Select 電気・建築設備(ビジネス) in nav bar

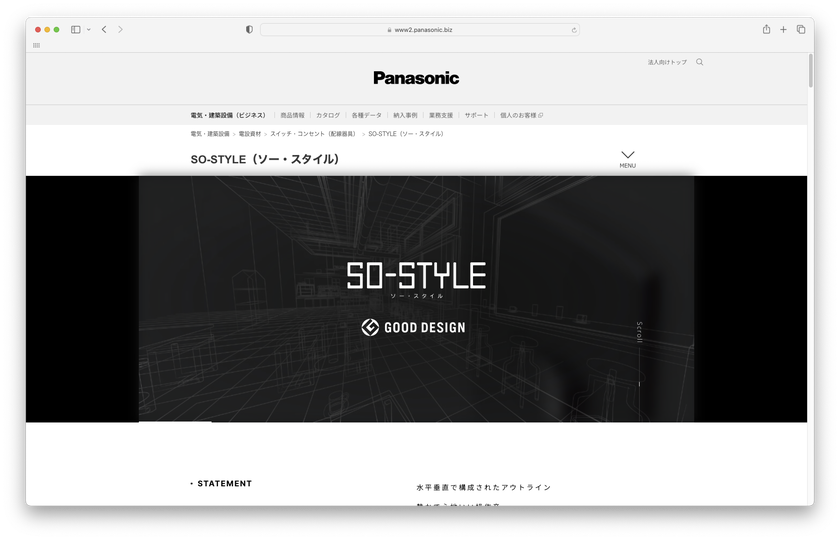point(228,115)
